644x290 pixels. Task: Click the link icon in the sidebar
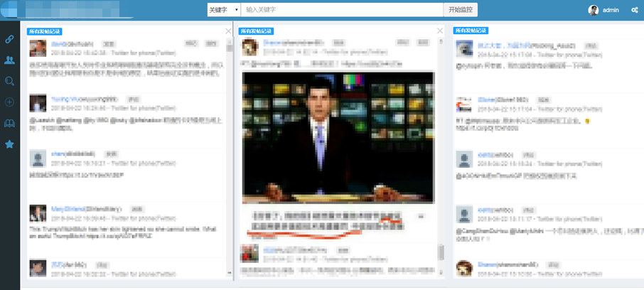(9, 39)
